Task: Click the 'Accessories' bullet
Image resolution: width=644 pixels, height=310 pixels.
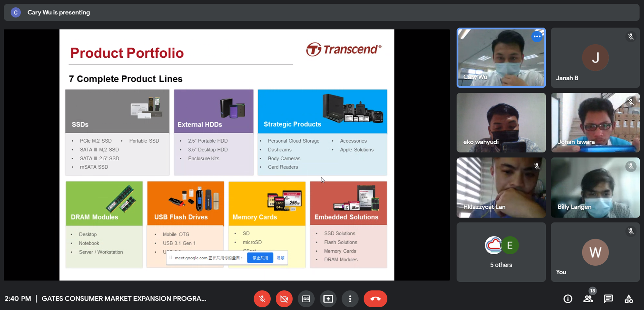Action: tap(353, 141)
